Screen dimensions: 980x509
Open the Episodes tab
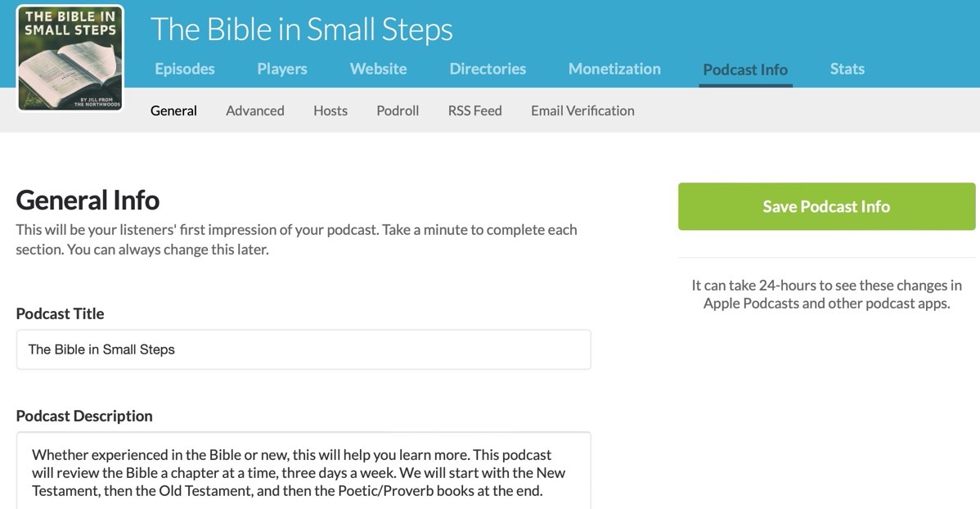pos(185,69)
